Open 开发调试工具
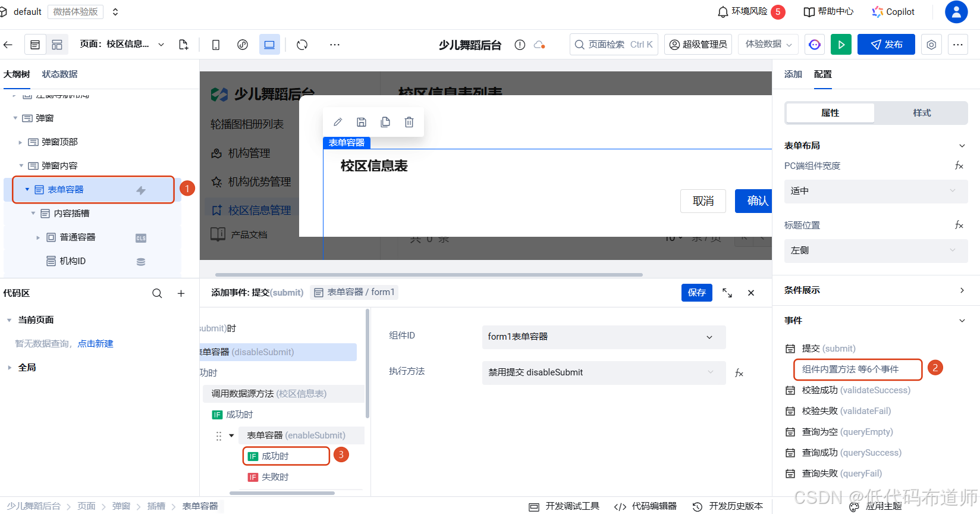Viewport: 980px width, 514px height. [x=564, y=506]
